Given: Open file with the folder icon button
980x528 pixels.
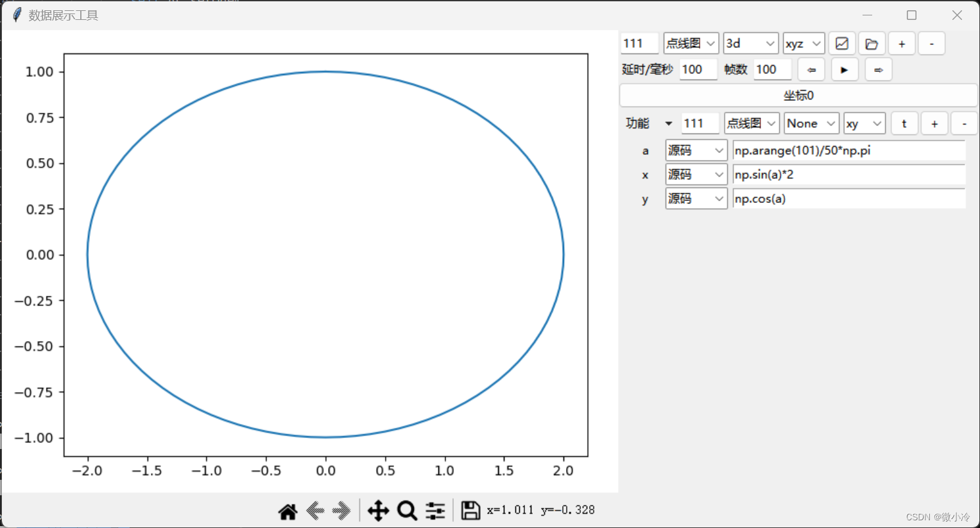Looking at the screenshot, I should 872,44.
